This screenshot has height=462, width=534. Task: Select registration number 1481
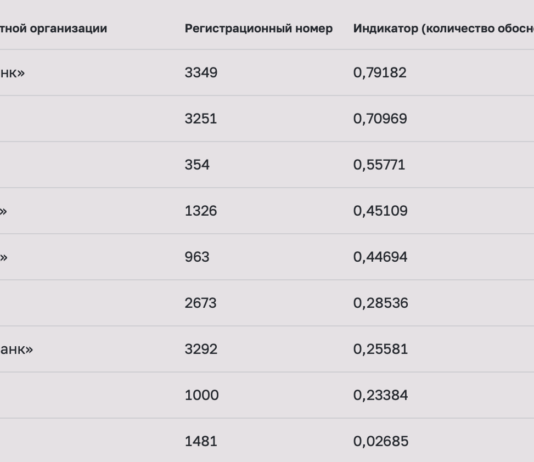[x=201, y=441]
